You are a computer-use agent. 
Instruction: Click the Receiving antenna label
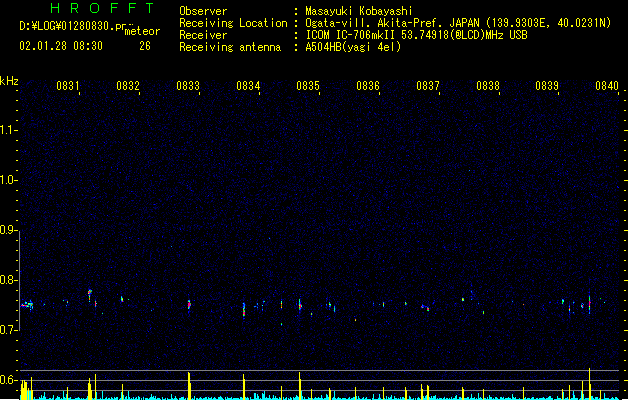pyautogui.click(x=230, y=47)
